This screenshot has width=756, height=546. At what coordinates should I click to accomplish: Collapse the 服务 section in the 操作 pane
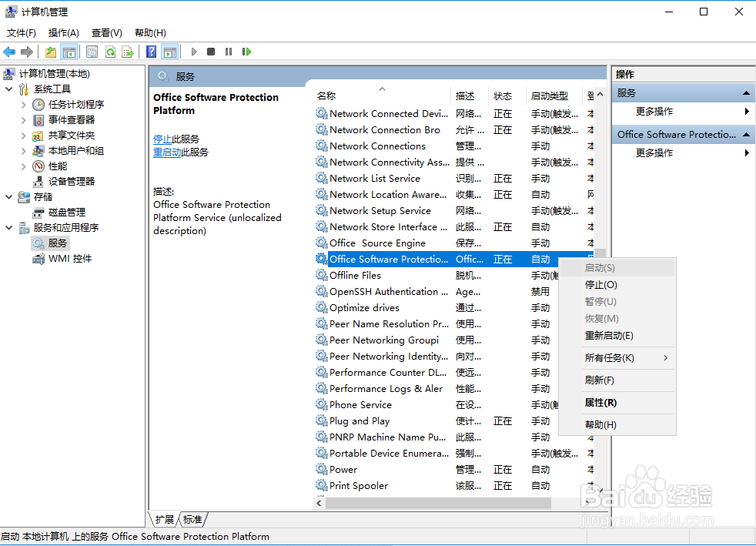746,92
